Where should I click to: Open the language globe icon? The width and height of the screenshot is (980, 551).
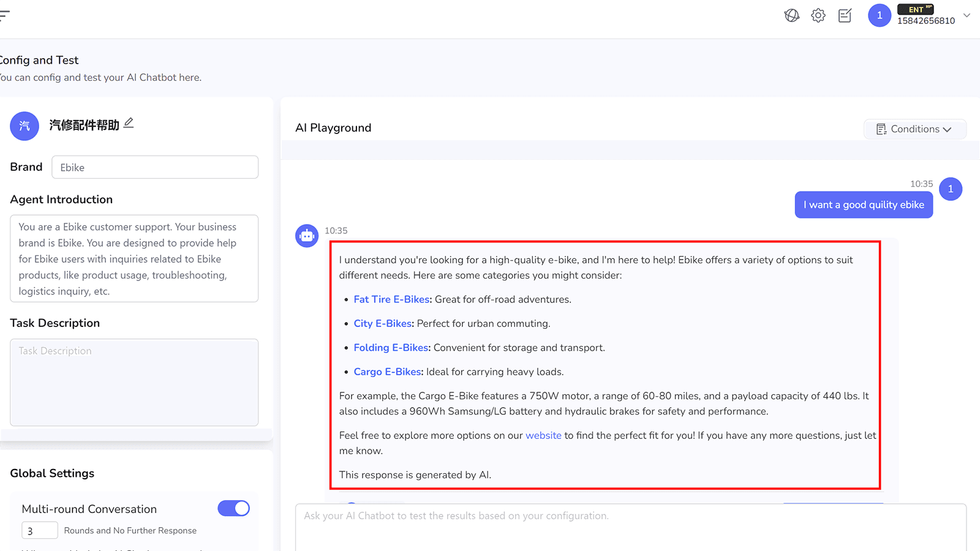pyautogui.click(x=791, y=15)
